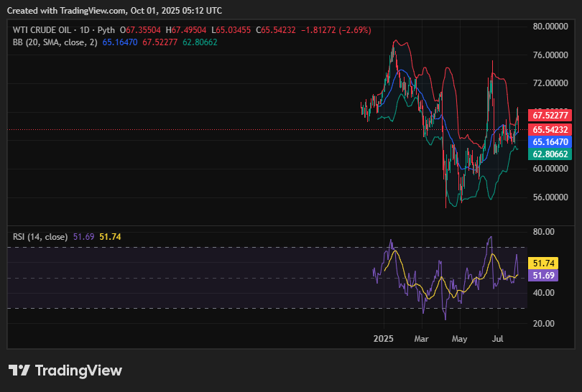Select the Jul label on the time axis
Viewport: 582px width, 392px height.
pos(497,338)
